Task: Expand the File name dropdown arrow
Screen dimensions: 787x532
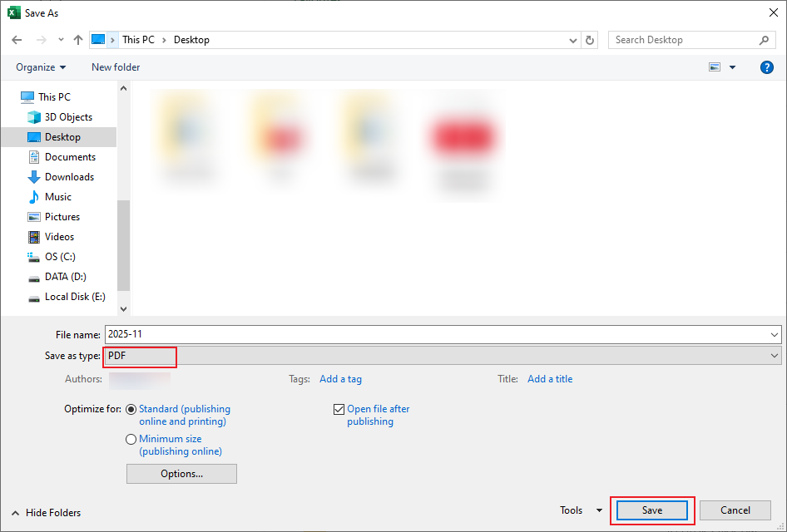Action: [774, 334]
